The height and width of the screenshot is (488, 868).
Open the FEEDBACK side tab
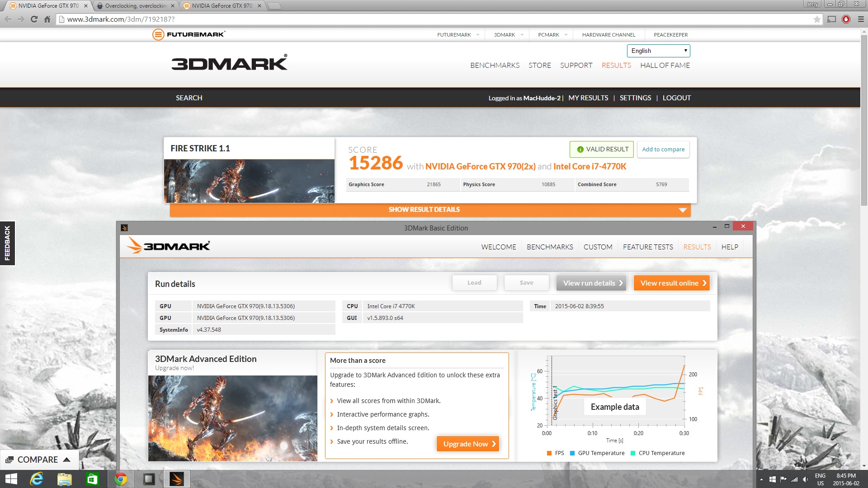click(x=7, y=243)
